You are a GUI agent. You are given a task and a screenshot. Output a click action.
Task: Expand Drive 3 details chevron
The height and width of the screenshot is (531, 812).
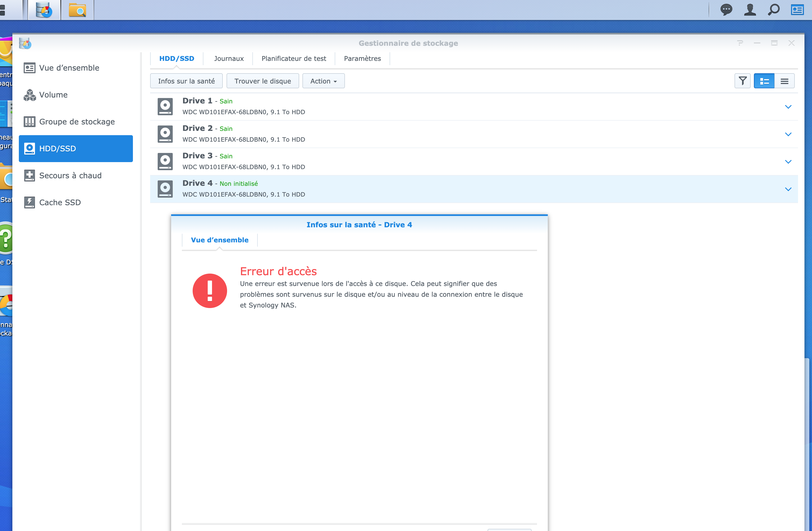click(x=788, y=162)
